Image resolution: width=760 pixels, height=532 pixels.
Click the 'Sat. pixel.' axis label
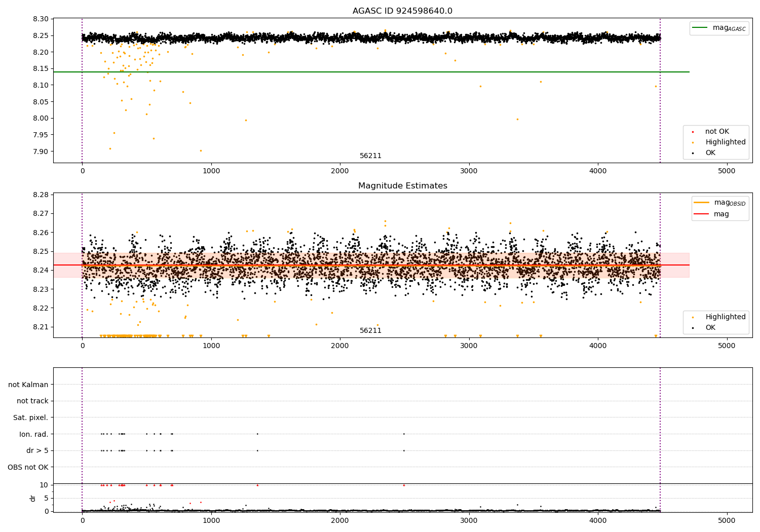click(31, 417)
